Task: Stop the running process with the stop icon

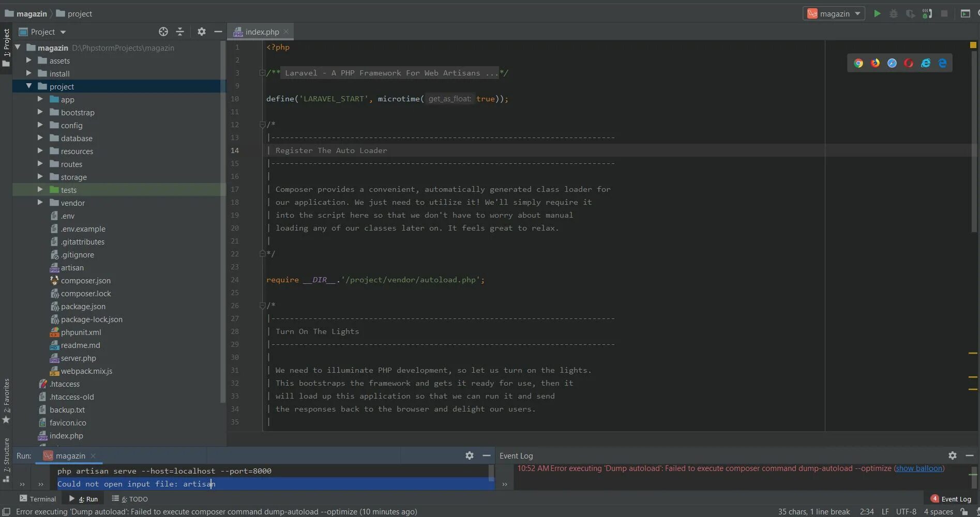Action: (x=944, y=14)
